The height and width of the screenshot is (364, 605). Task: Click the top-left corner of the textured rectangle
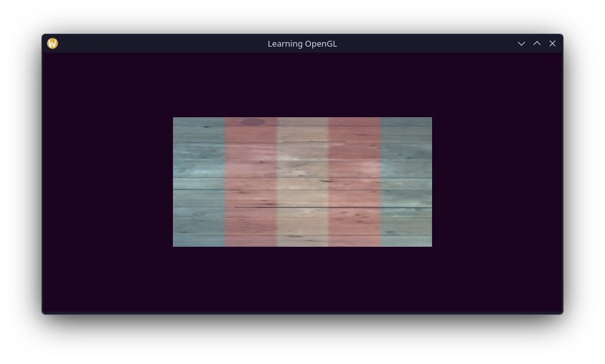click(x=174, y=119)
